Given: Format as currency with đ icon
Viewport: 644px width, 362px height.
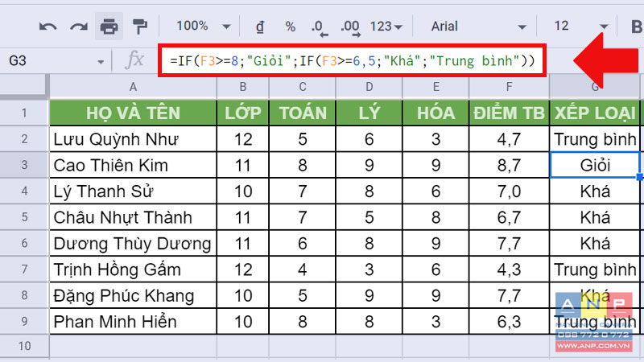Looking at the screenshot, I should click(x=260, y=27).
